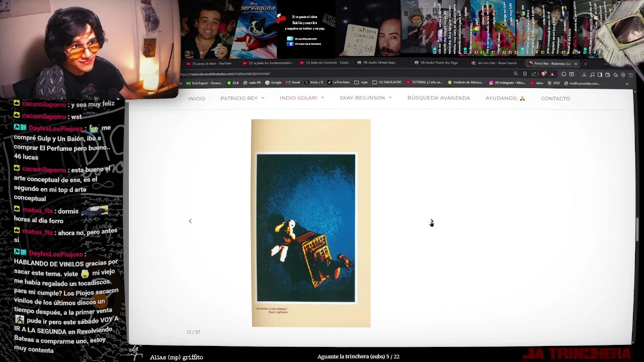
Task: Switch to the perez el raton YouTube tab
Action: point(210,63)
